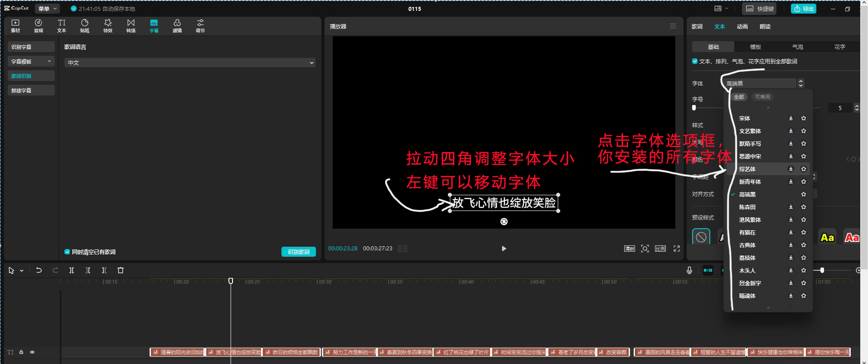Screen dimensions: 868x364
Task: Download the 综艺体 font
Action: (791, 169)
